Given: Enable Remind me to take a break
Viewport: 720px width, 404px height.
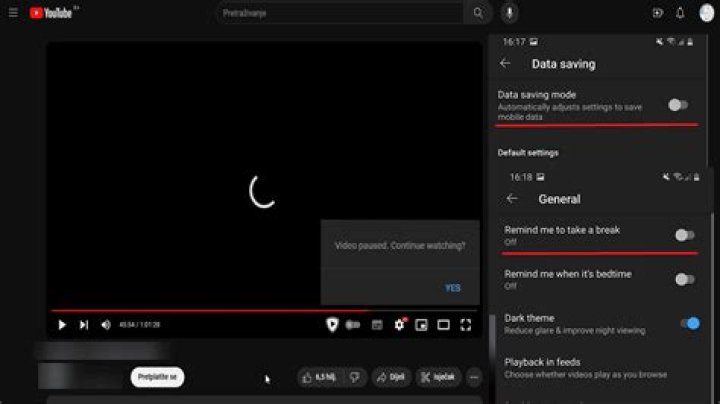Looking at the screenshot, I should tap(684, 235).
